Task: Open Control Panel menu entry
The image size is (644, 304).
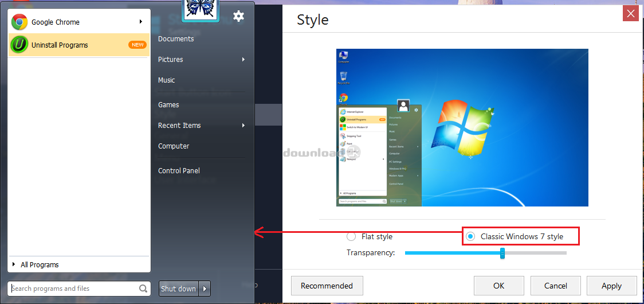Action: click(179, 170)
